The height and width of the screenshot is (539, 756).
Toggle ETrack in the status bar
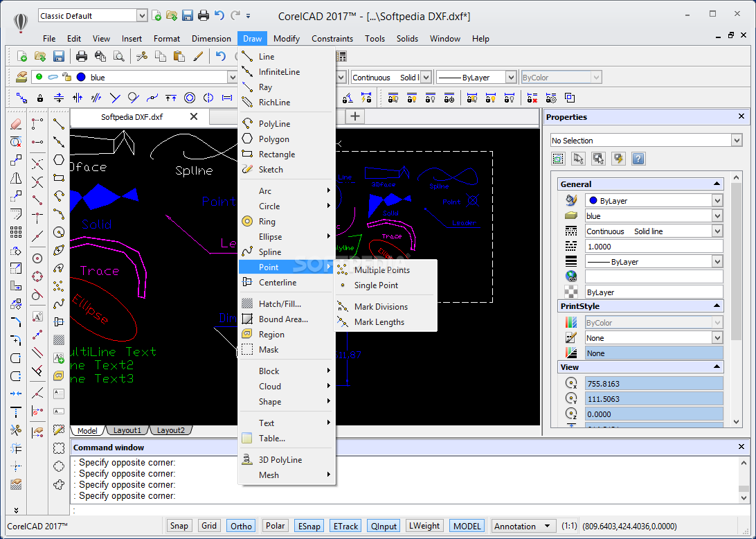coord(345,526)
